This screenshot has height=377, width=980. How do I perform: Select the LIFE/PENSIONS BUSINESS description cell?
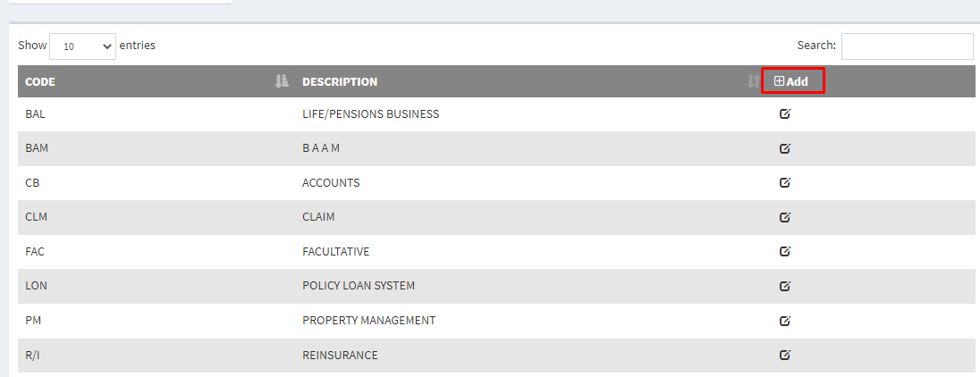click(370, 114)
